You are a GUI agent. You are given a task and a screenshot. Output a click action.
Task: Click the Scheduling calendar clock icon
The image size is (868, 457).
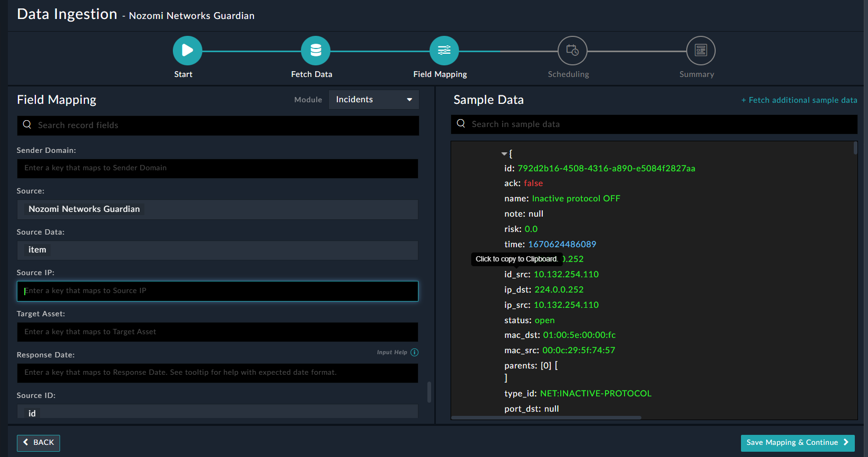click(x=572, y=51)
